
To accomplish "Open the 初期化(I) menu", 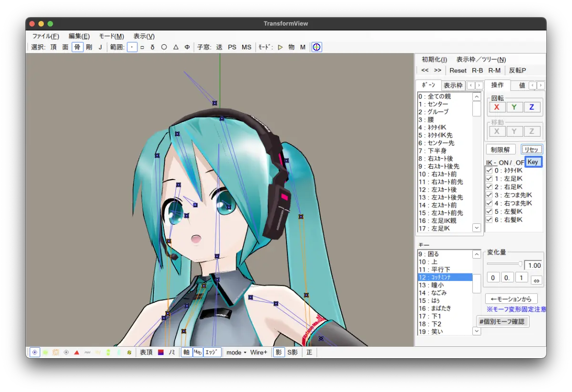I will coord(434,60).
